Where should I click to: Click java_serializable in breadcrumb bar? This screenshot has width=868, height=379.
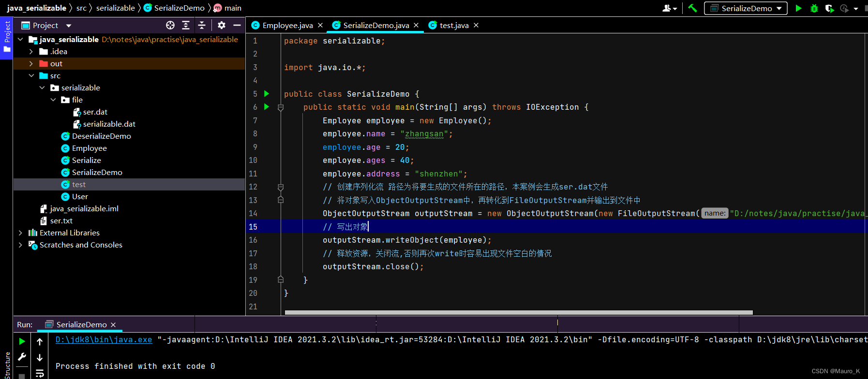click(x=36, y=8)
